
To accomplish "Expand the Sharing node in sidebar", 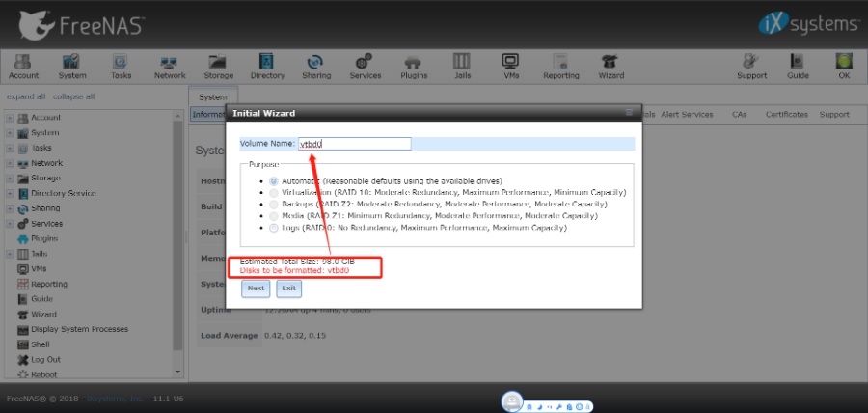I will pyautogui.click(x=10, y=208).
